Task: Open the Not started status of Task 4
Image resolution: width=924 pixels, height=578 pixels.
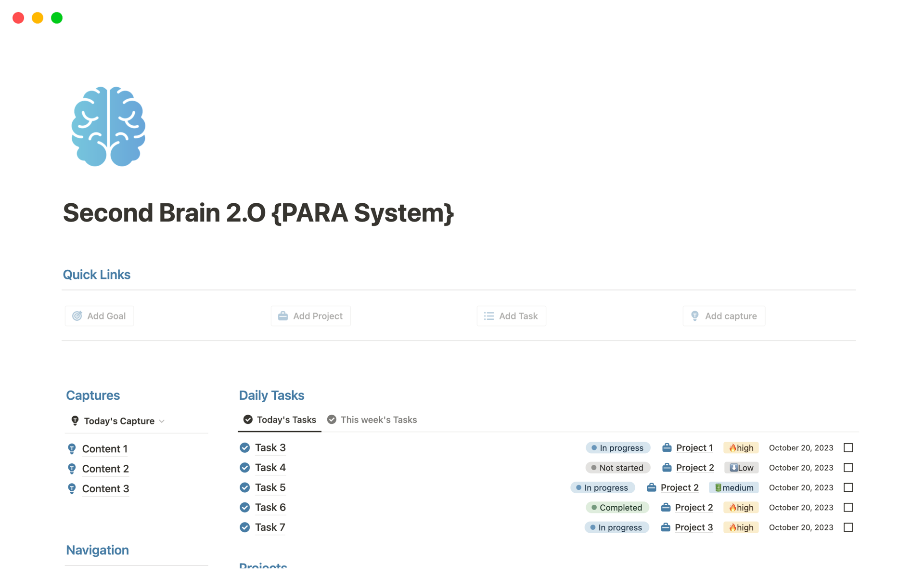Action: [x=617, y=468]
